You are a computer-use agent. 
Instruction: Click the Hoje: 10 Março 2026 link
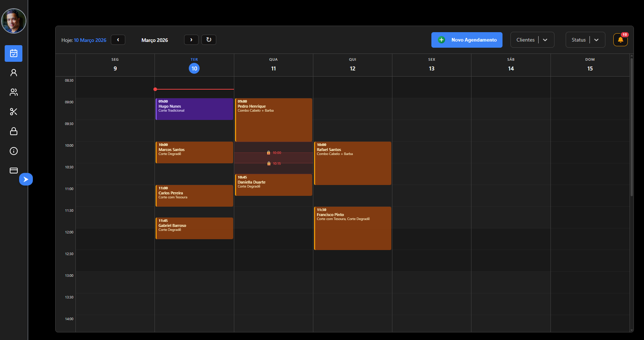(90, 40)
